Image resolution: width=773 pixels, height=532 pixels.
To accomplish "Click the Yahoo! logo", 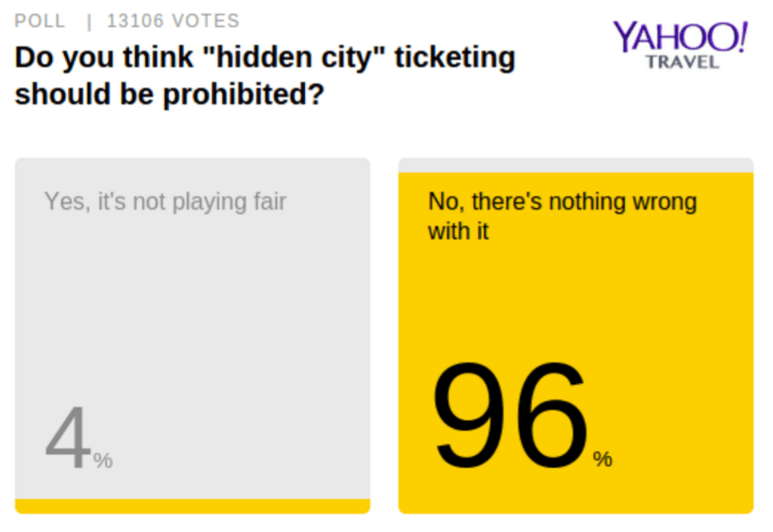I will click(680, 37).
